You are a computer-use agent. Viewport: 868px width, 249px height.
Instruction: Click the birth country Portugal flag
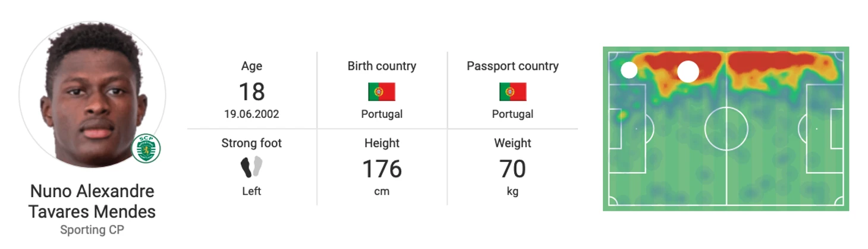pos(382,92)
